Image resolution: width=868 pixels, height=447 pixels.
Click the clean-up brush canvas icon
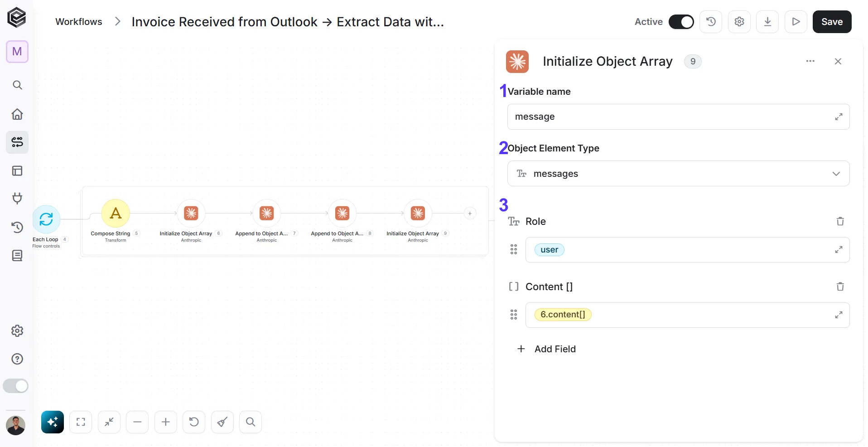[x=222, y=422]
